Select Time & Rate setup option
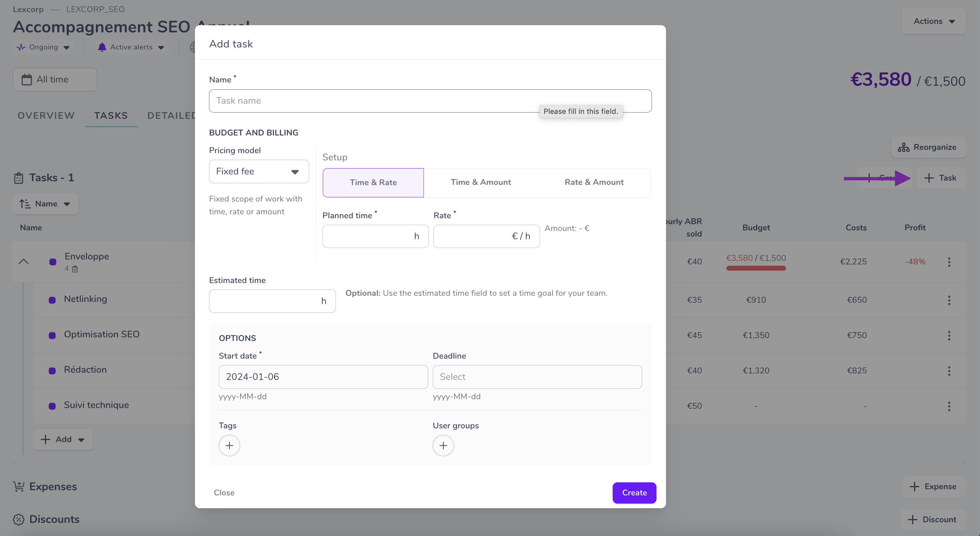Viewport: 980px width, 536px height. tap(373, 182)
